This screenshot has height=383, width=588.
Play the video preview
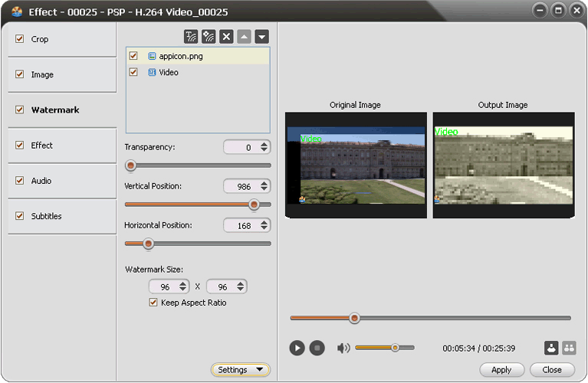[297, 348]
